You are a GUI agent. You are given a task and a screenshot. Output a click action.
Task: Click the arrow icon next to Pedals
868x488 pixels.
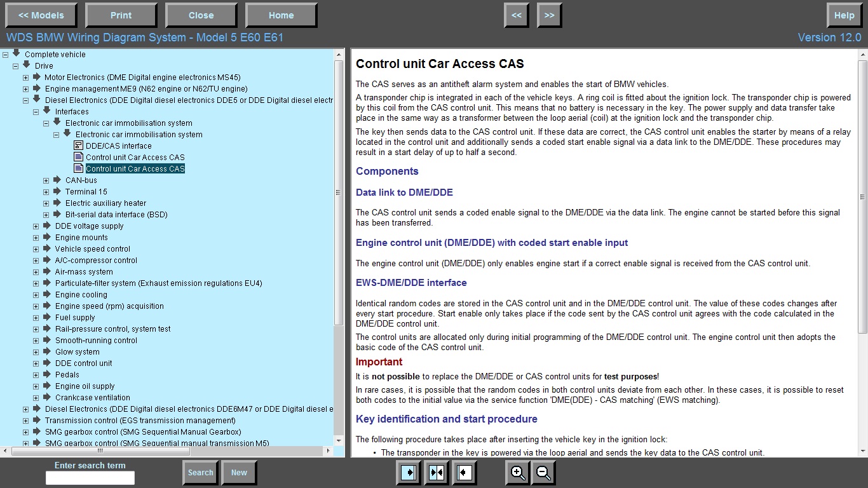click(x=47, y=374)
